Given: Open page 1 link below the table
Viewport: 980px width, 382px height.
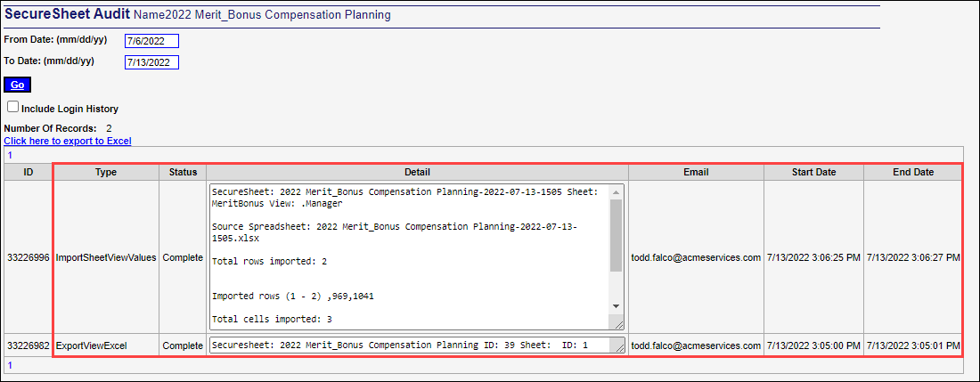Looking at the screenshot, I should click(x=10, y=365).
